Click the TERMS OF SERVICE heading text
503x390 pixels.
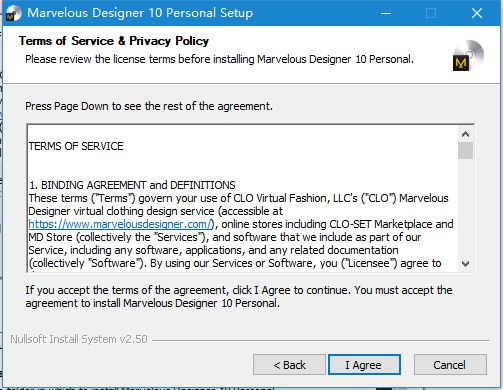click(x=76, y=146)
